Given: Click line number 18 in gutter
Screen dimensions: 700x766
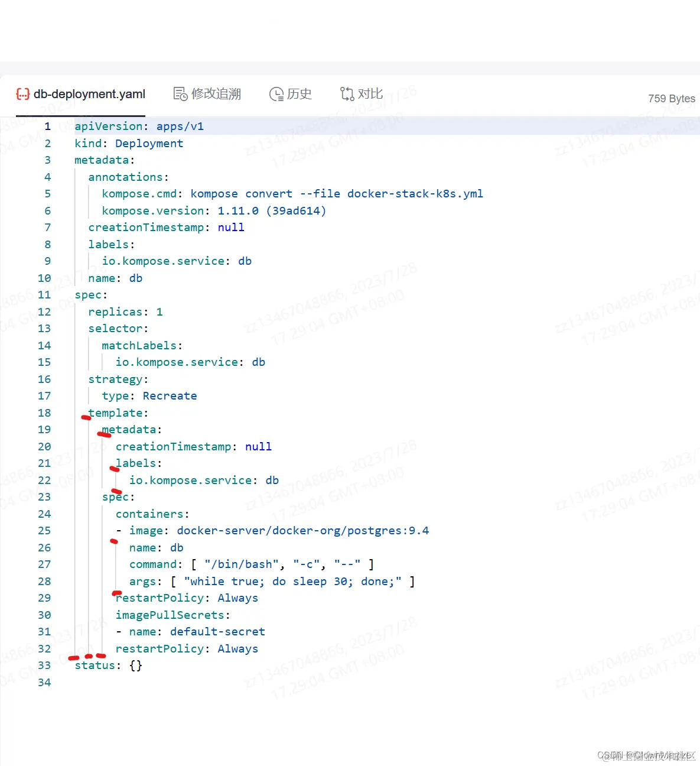Looking at the screenshot, I should (44, 413).
